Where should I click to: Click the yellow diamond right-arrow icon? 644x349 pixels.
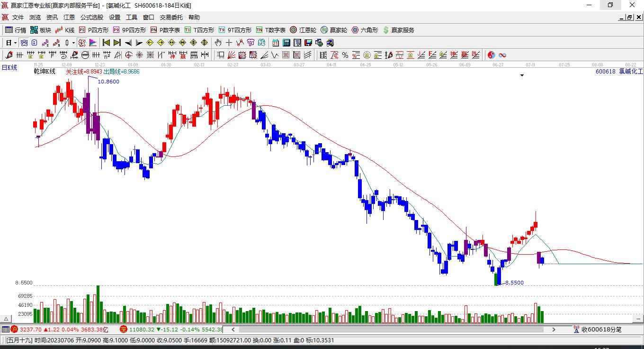161,43
